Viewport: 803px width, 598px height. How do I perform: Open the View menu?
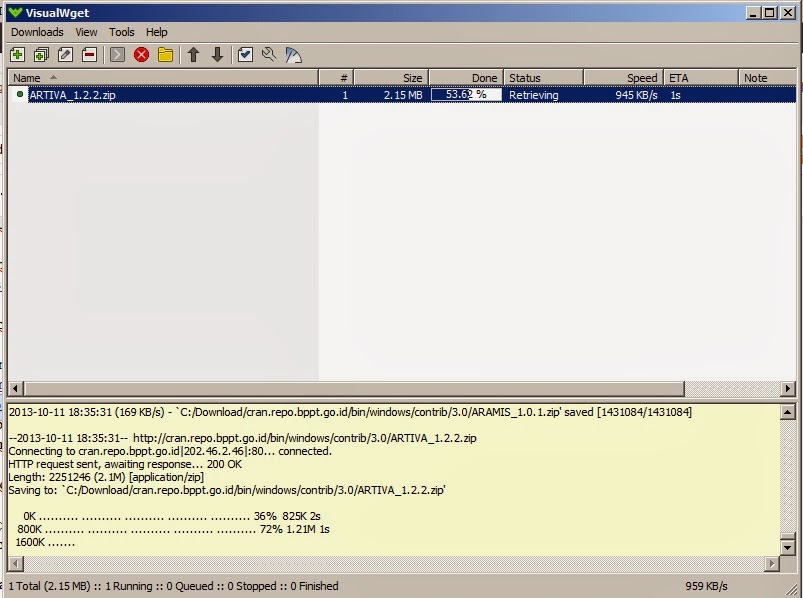(x=86, y=32)
